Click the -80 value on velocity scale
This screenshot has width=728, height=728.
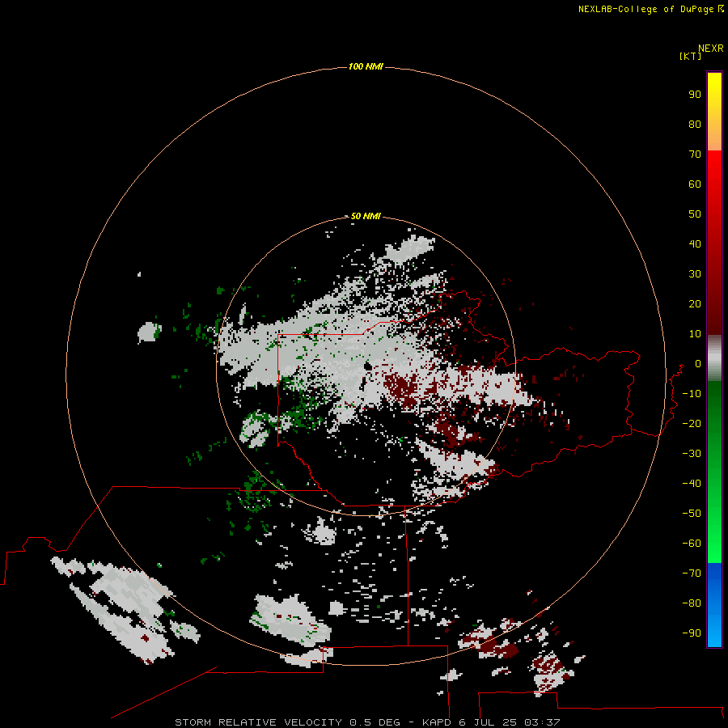[x=692, y=603]
